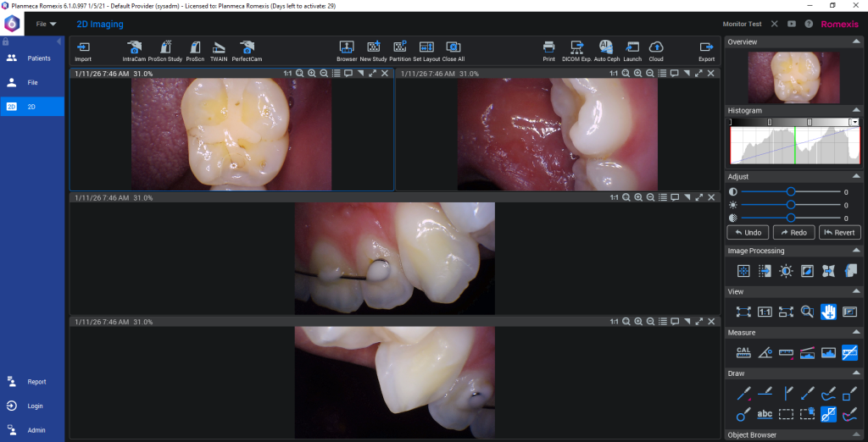Image resolution: width=868 pixels, height=442 pixels.
Task: Select the CAL calibration measure tool
Action: [x=743, y=352]
